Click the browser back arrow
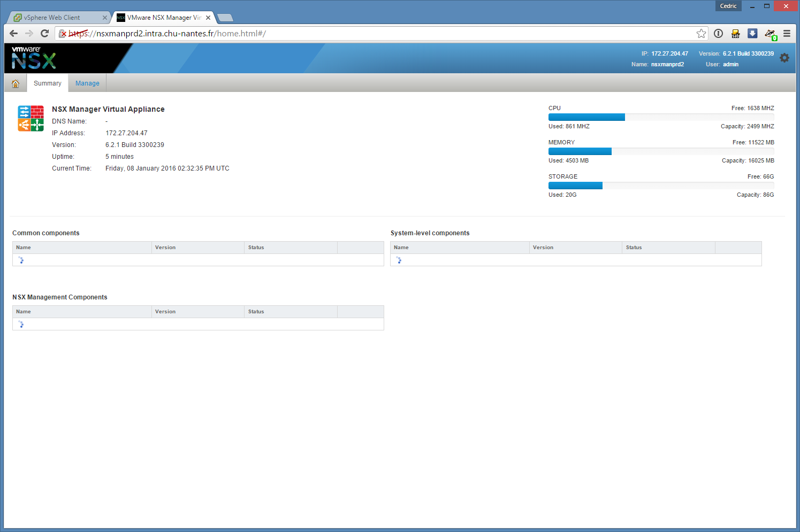The width and height of the screenshot is (800, 532). [14, 33]
